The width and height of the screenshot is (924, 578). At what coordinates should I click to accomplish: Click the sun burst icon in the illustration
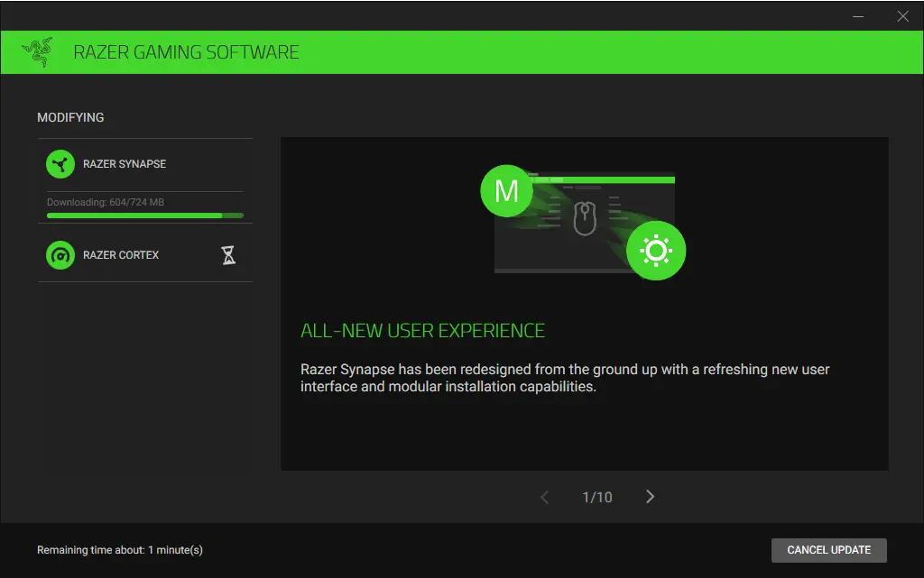click(657, 251)
